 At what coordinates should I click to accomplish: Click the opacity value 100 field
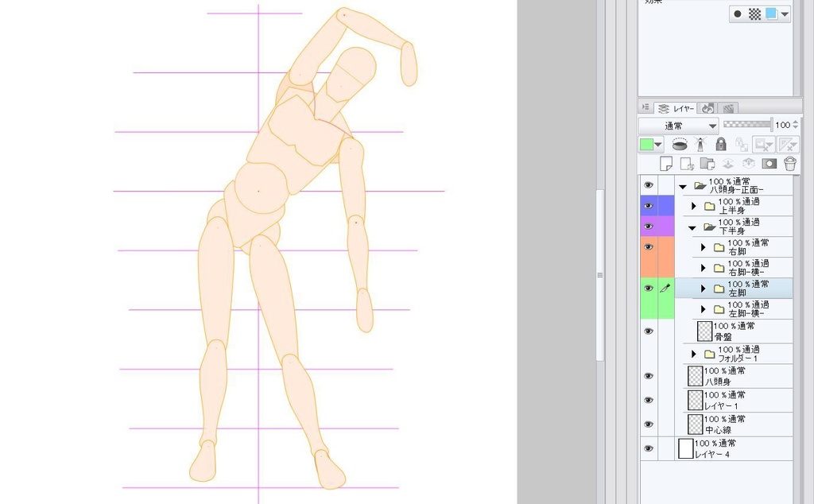click(x=782, y=125)
